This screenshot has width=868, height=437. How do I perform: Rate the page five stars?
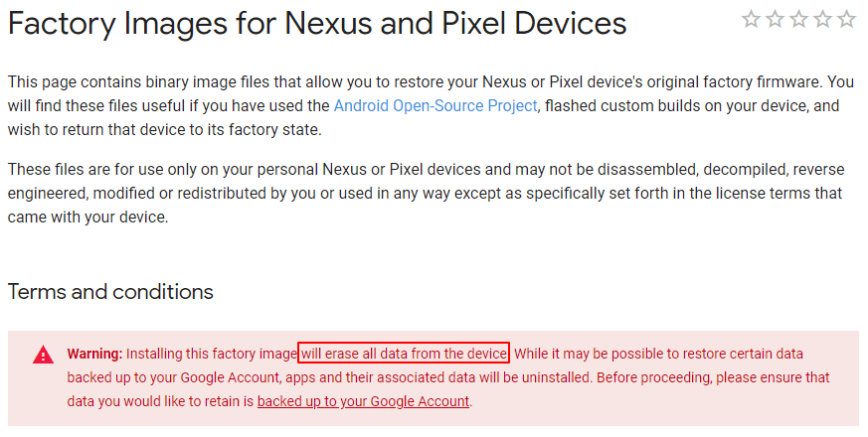click(x=846, y=19)
